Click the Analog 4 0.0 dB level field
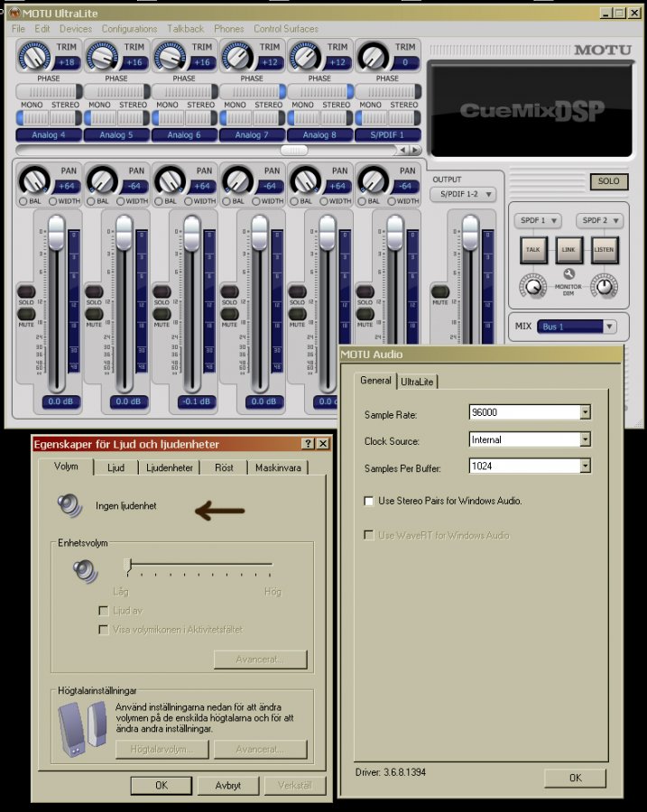647x812 pixels. tap(60, 401)
